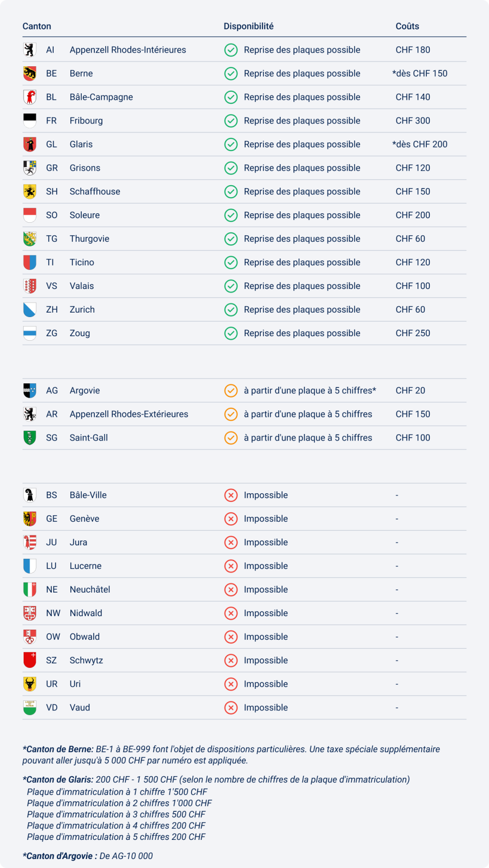Select the Appenzell Rhodes-Intérieures canton name

pos(127,50)
